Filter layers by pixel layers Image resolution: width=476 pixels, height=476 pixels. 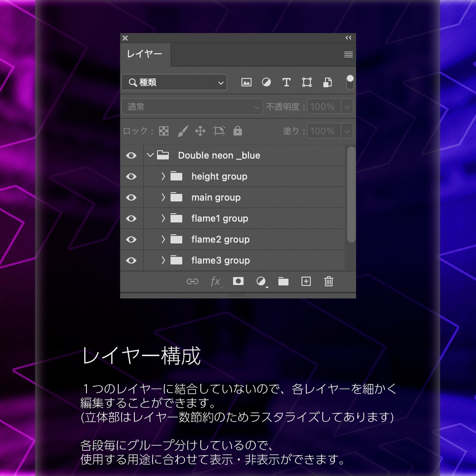click(x=246, y=82)
